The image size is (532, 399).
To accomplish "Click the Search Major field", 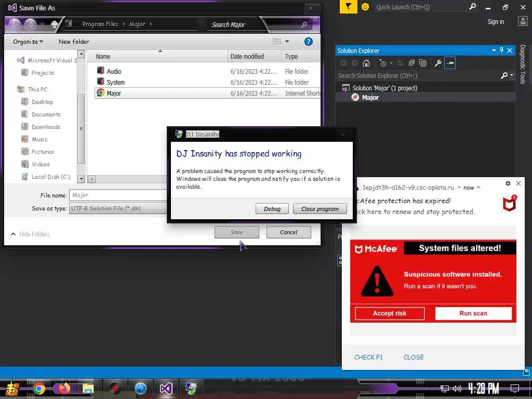I will coord(255,24).
